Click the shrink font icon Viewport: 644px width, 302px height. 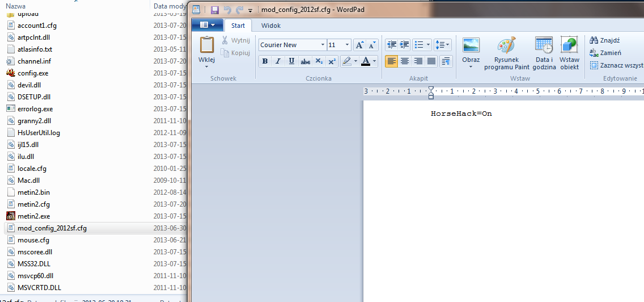[x=372, y=45]
